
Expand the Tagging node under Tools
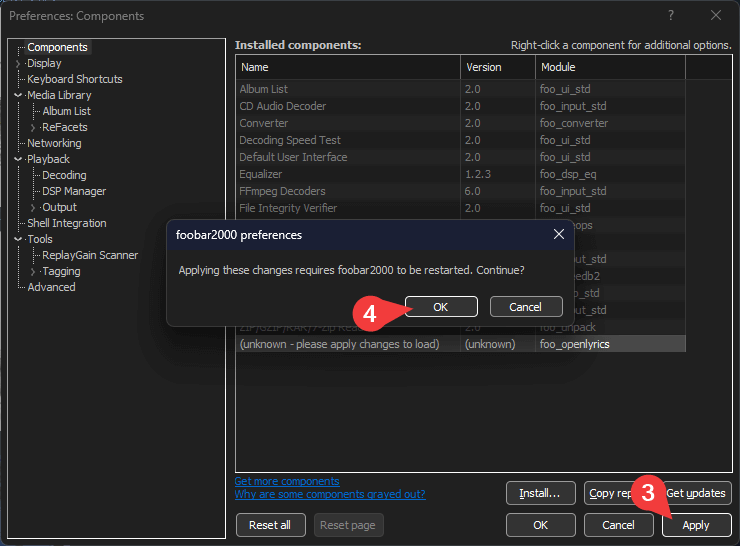(x=33, y=271)
